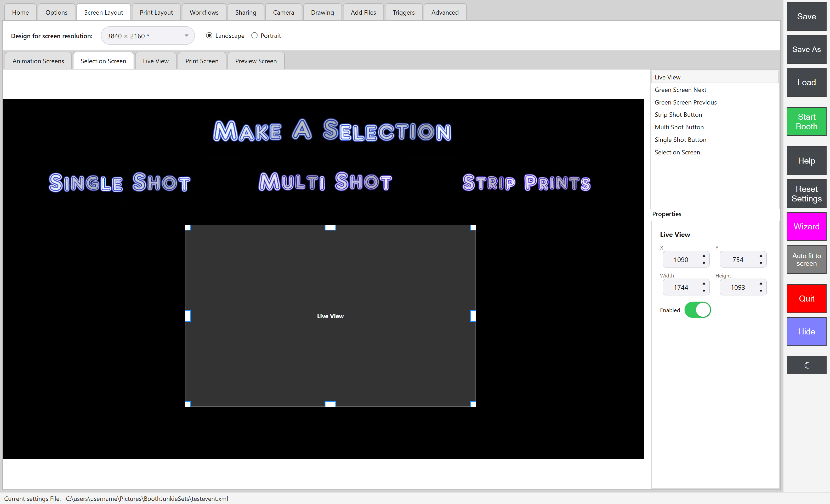Switch to the Print Layout tab
The image size is (830, 504).
(156, 13)
